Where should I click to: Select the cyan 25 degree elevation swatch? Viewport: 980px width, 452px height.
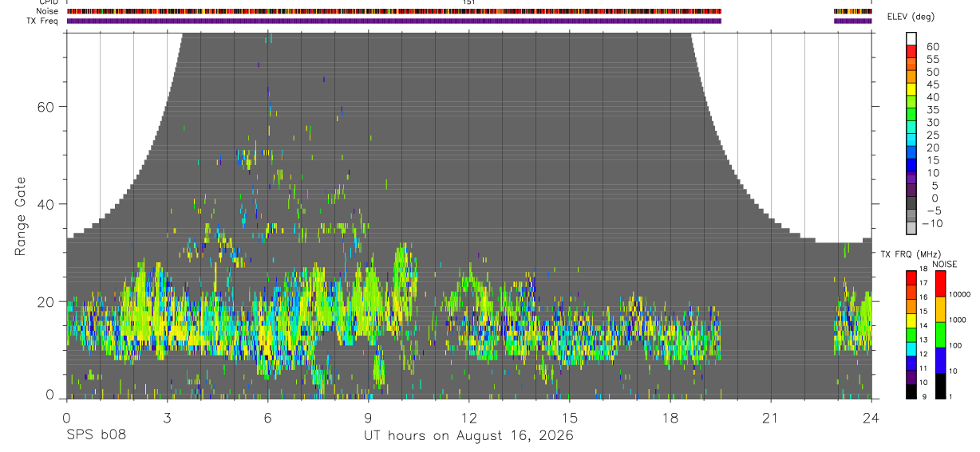pos(911,141)
